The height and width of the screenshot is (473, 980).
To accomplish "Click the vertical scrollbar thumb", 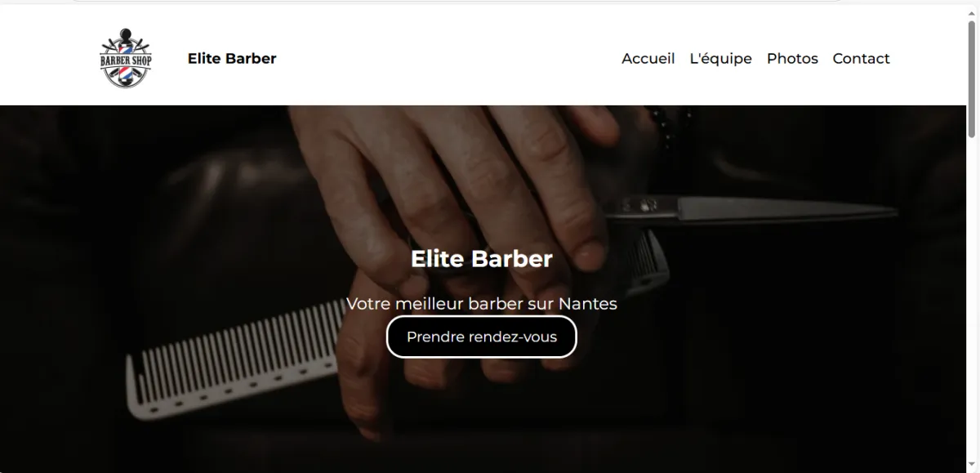I will 973,78.
